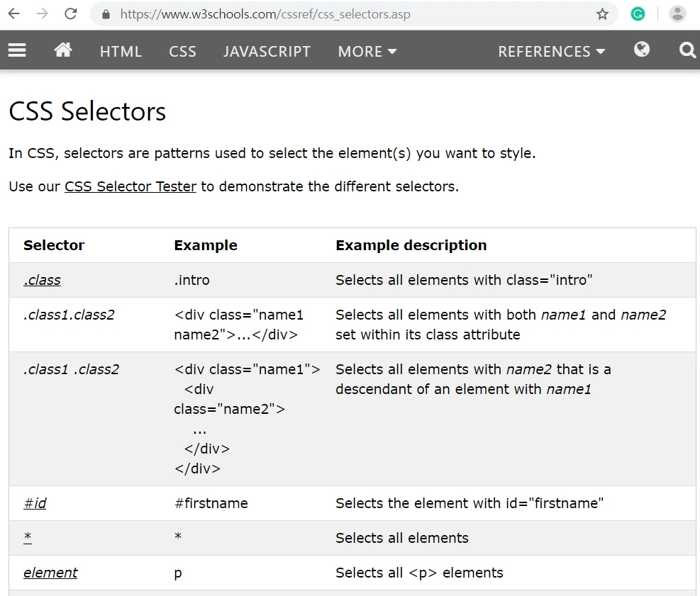Open the CSS Selector Tester link
The image size is (700, 596).
[x=130, y=187]
